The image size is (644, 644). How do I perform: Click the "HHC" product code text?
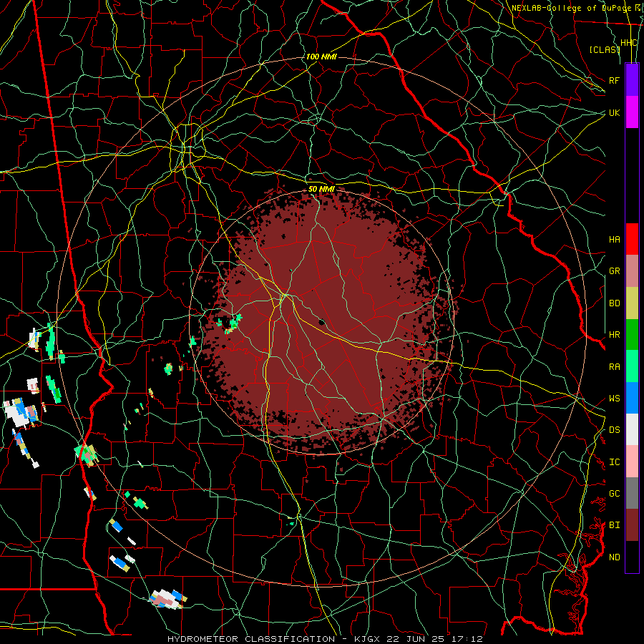click(x=628, y=43)
